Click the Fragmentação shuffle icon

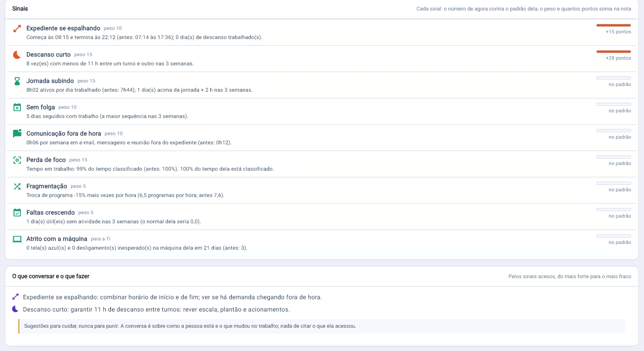[17, 186]
